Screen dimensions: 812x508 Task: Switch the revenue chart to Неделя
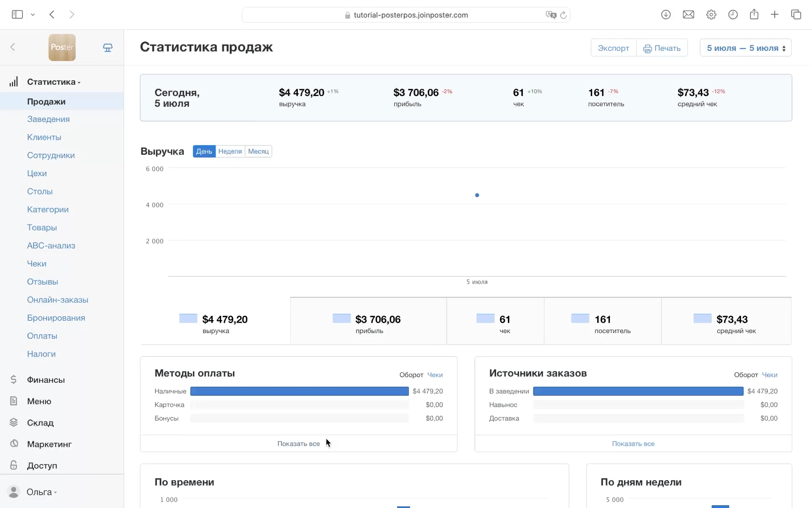(x=230, y=151)
